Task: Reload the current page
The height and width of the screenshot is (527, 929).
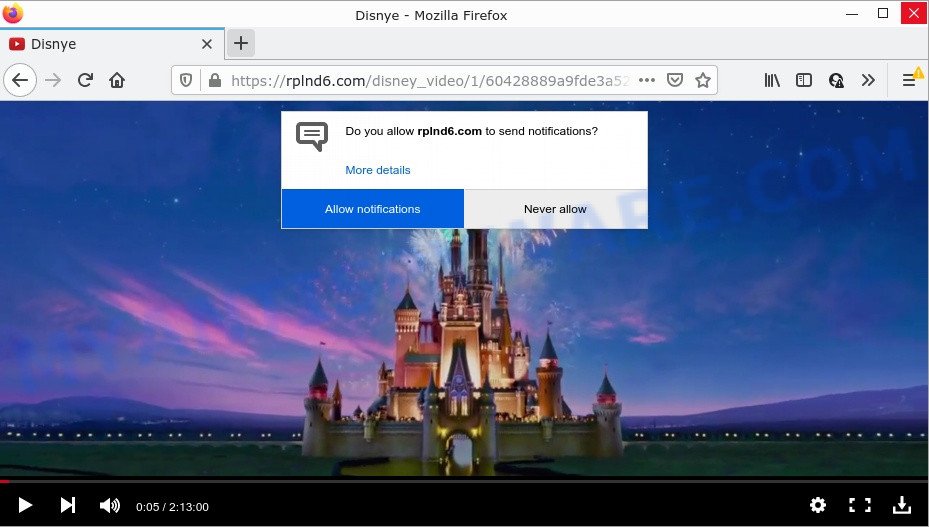Action: pos(85,80)
